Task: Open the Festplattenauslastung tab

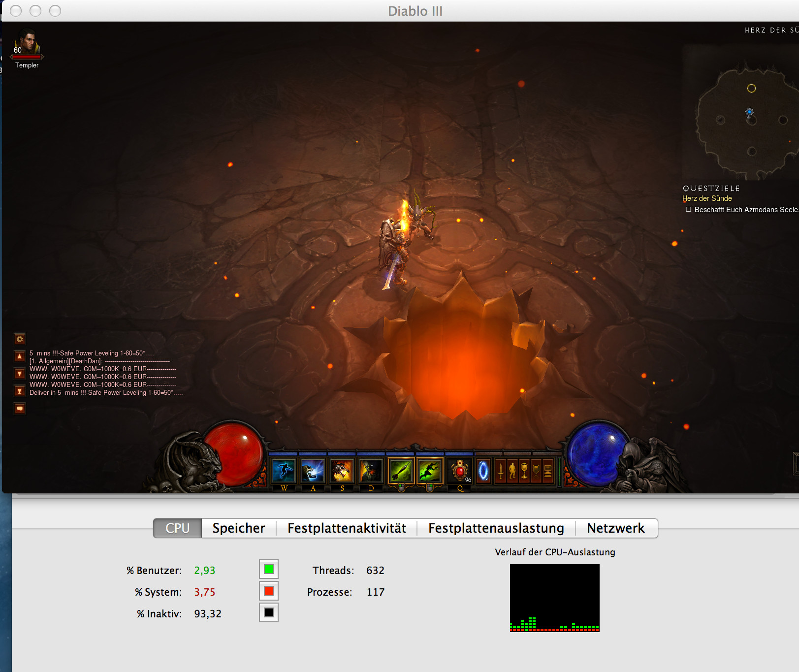Action: 496,528
